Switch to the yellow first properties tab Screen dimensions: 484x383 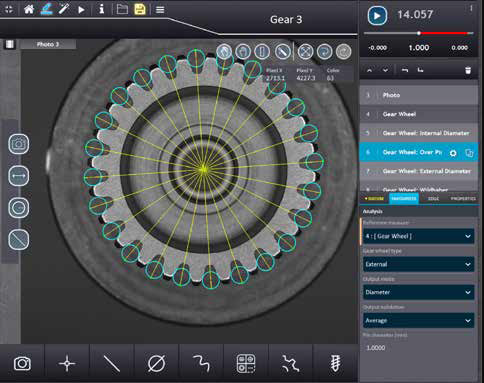(x=374, y=199)
